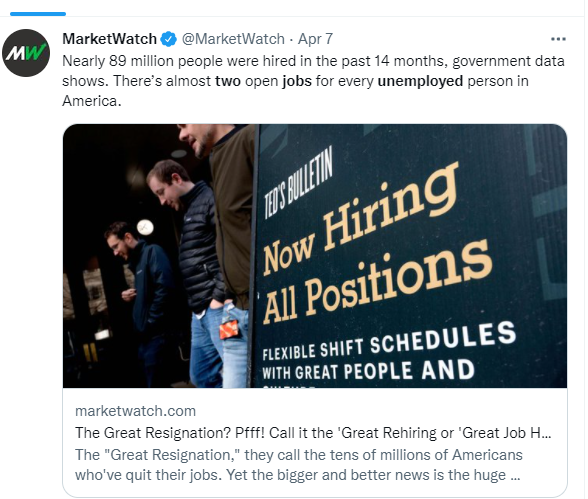Click the word 'America.' ending the tweet

click(x=92, y=101)
